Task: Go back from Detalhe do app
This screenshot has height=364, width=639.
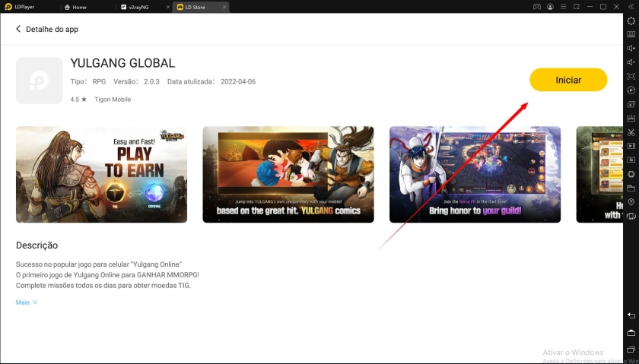Action: 18,29
